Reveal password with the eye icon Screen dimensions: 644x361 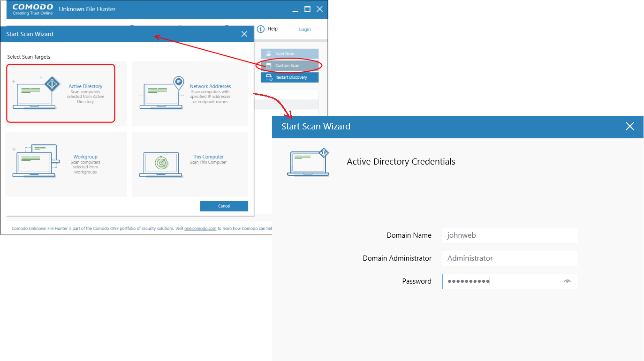[568, 281]
